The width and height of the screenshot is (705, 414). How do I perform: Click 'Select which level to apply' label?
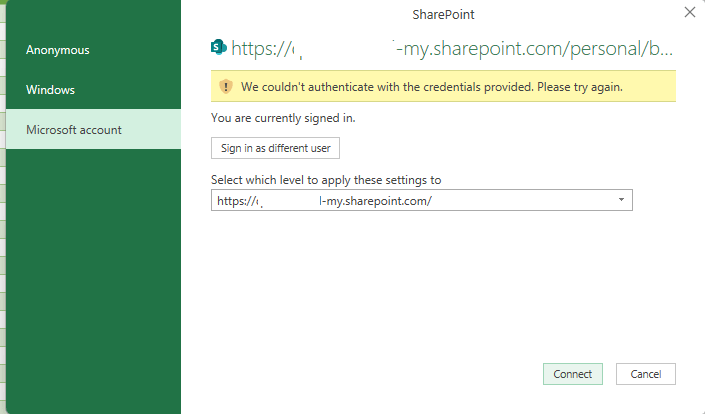pyautogui.click(x=326, y=180)
